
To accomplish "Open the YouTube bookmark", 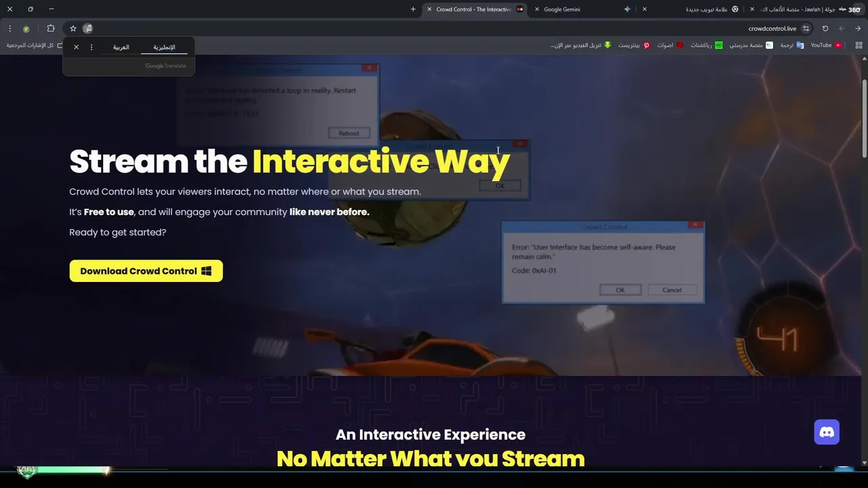I will click(826, 45).
